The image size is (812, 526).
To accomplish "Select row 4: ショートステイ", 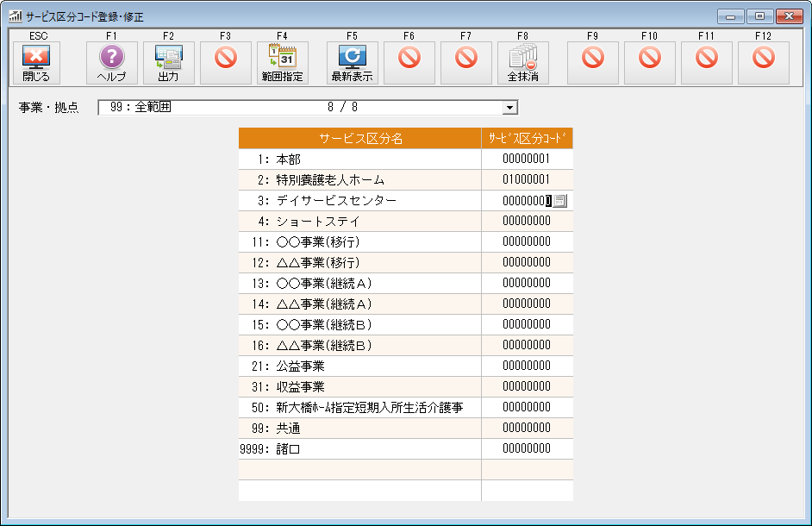I will (x=360, y=222).
